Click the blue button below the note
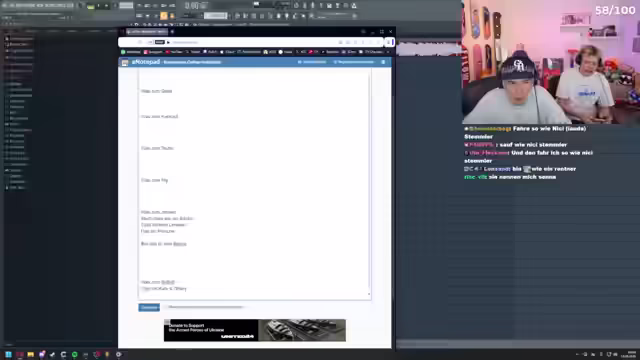The height and width of the screenshot is (360, 640). pyautogui.click(x=149, y=307)
